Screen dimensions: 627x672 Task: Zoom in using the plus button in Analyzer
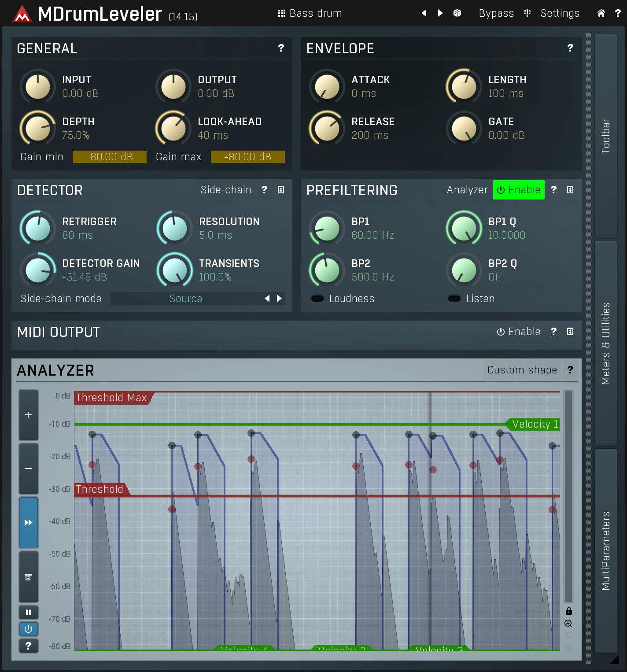pos(28,414)
